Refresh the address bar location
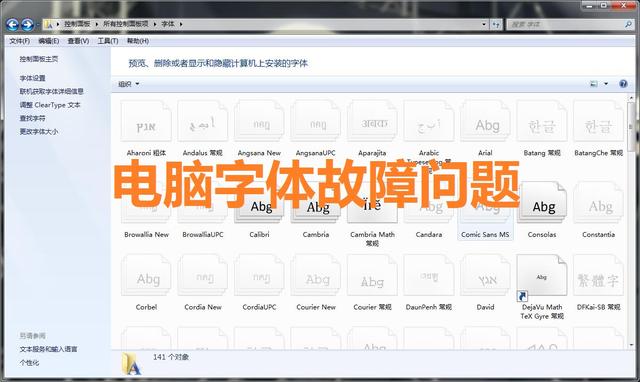The height and width of the screenshot is (382, 640). [x=496, y=24]
